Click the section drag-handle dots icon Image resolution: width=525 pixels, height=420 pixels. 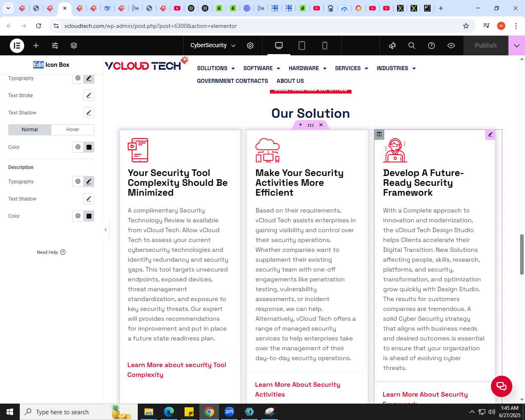(x=310, y=125)
